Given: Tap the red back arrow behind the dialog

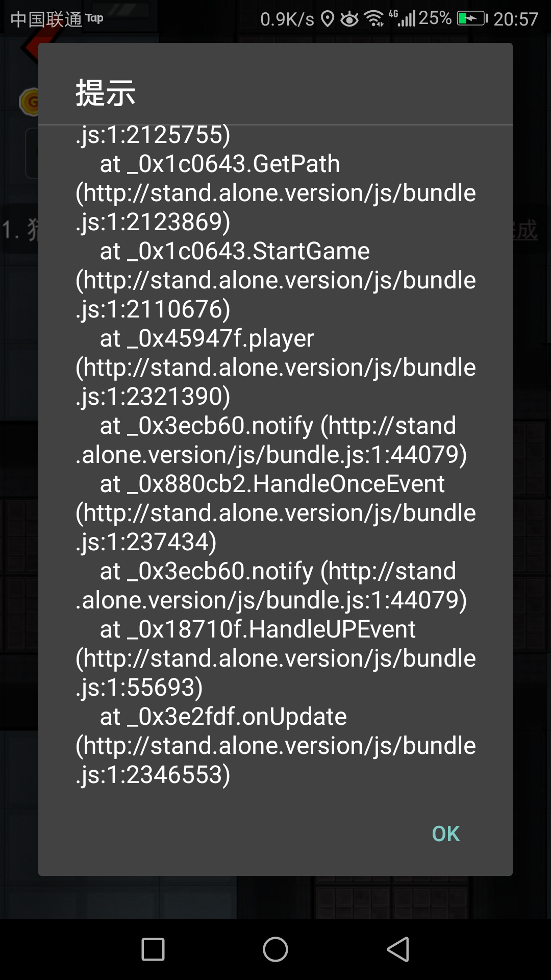Looking at the screenshot, I should 30,50.
